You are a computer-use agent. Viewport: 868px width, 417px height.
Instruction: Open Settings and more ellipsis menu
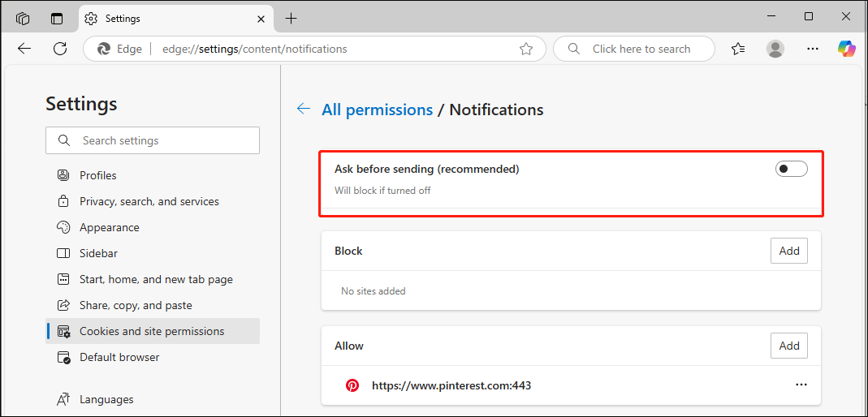[813, 49]
